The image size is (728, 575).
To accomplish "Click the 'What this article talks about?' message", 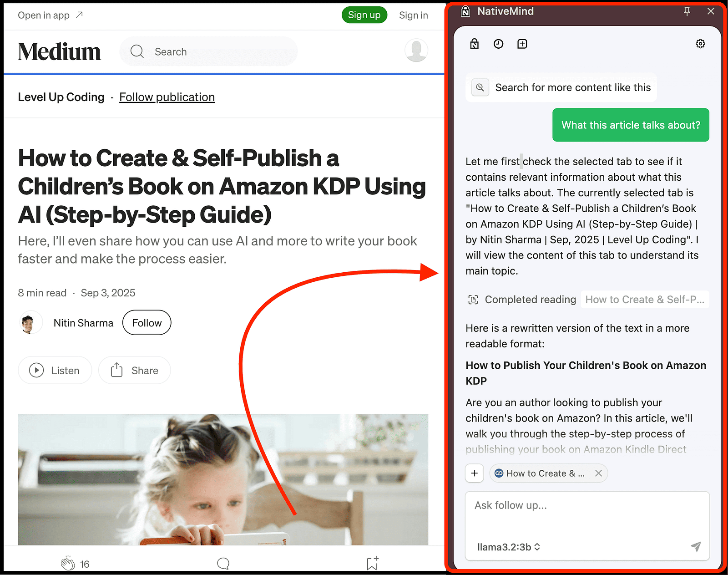I will 631,125.
